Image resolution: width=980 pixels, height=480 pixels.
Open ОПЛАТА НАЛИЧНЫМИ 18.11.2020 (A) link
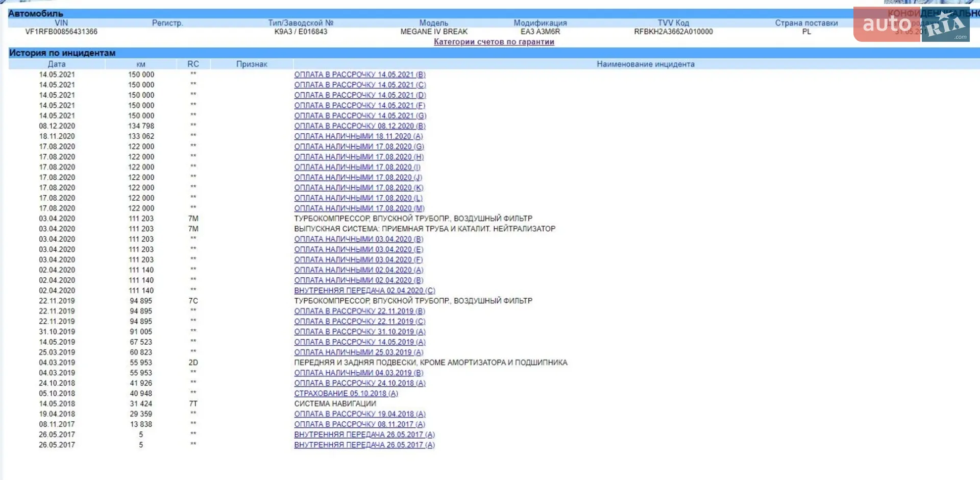pos(358,136)
